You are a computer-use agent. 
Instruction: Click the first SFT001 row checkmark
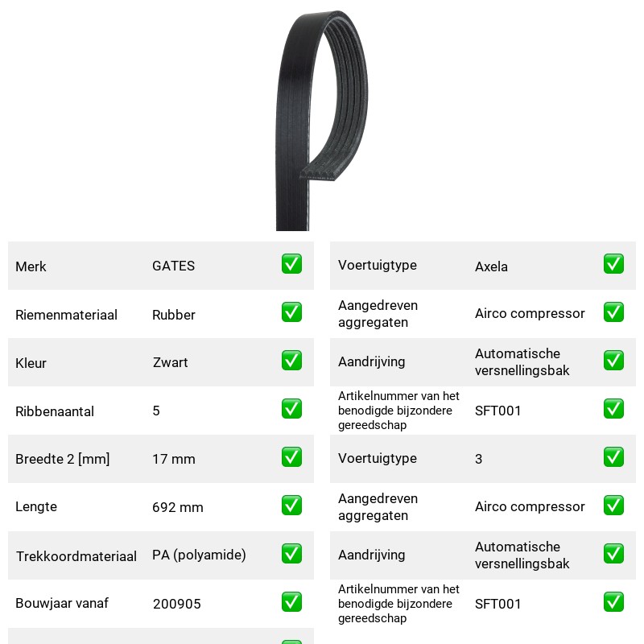[613, 409]
